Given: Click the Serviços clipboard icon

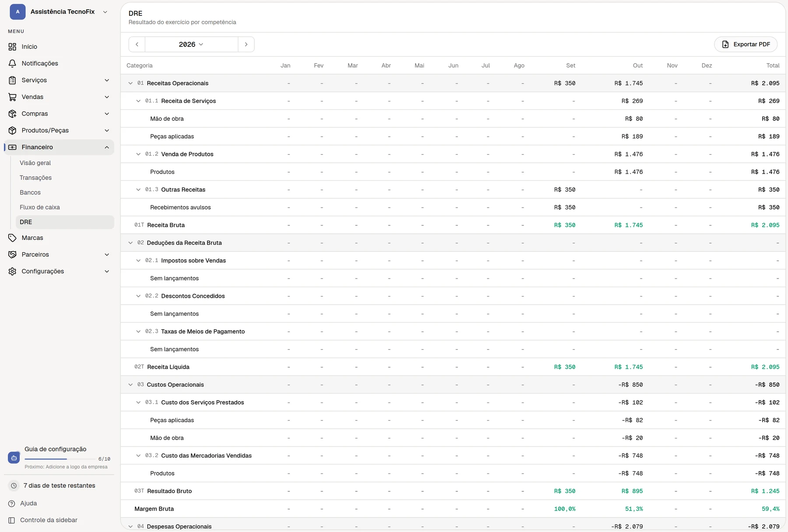Looking at the screenshot, I should tap(12, 80).
